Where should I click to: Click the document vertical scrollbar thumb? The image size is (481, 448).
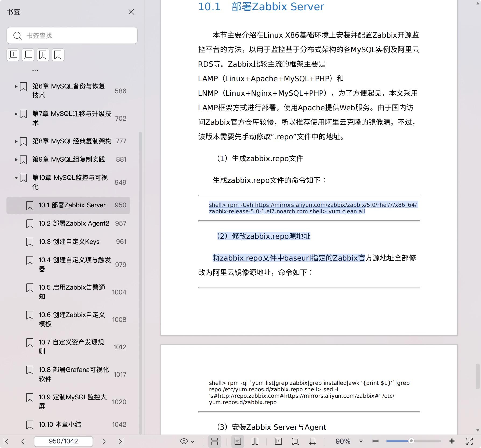pyautogui.click(x=478, y=376)
